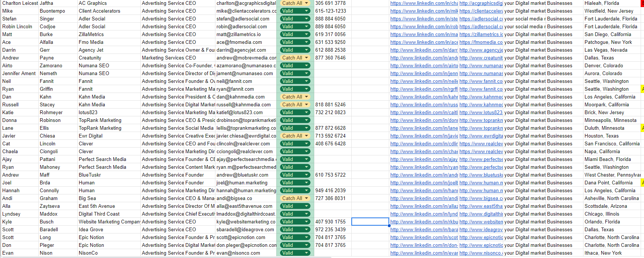Select the location cell Asheville, North Carolina

(x=612, y=198)
